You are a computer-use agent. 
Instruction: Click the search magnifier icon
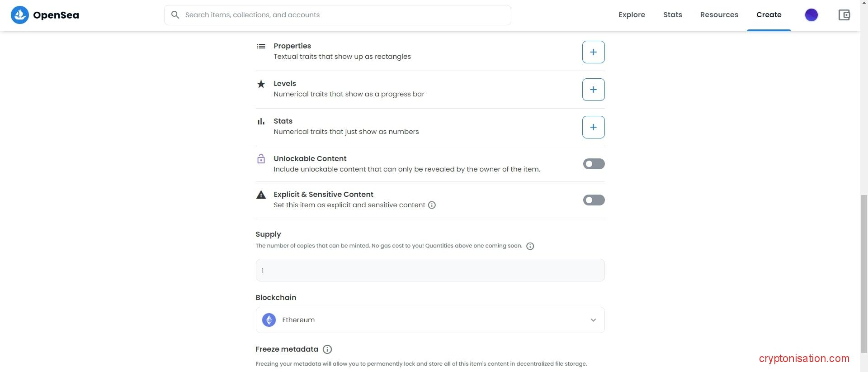pyautogui.click(x=175, y=15)
